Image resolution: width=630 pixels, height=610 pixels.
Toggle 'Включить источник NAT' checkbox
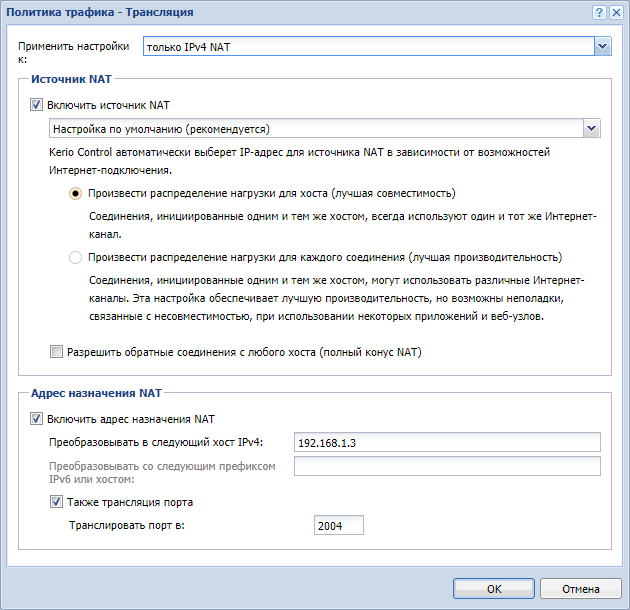pyautogui.click(x=38, y=105)
